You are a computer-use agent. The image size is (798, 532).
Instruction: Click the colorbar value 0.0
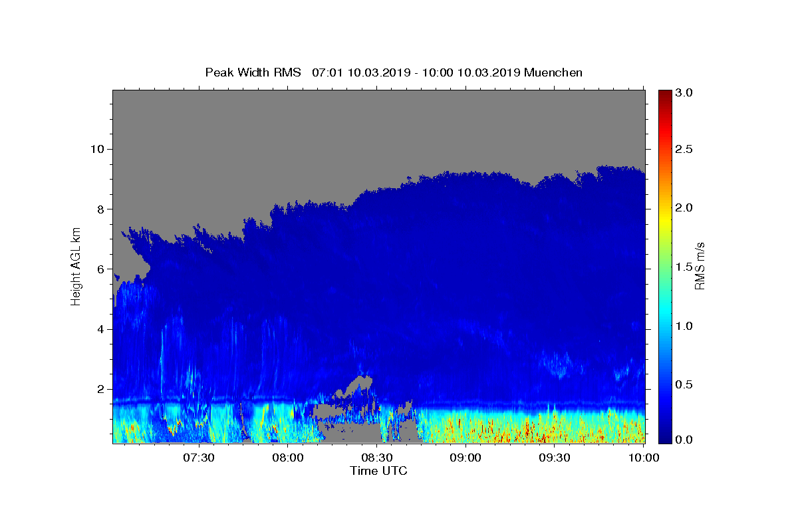pos(685,439)
